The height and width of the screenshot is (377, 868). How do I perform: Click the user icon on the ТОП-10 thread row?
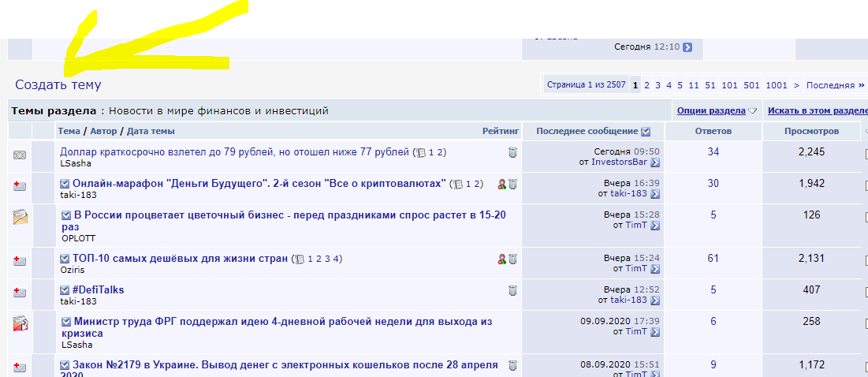point(501,259)
